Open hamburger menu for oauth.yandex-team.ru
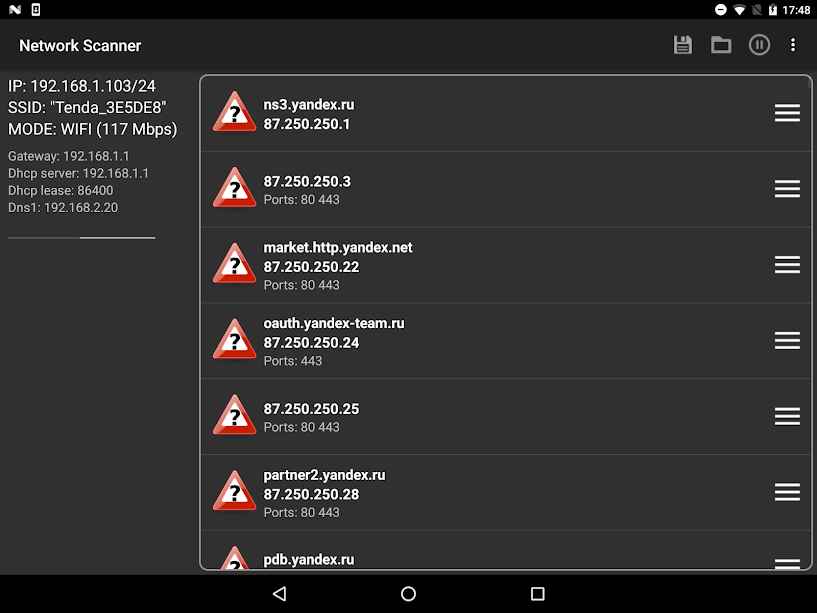 click(x=787, y=340)
